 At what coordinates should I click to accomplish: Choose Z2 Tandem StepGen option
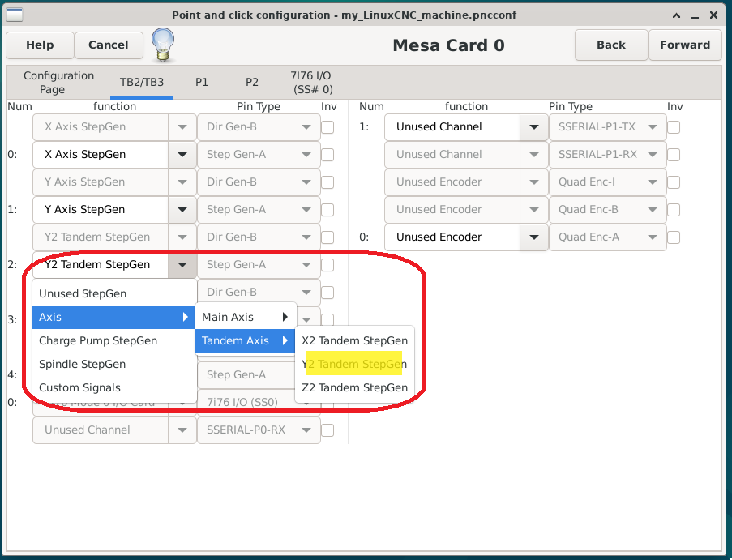(x=354, y=387)
